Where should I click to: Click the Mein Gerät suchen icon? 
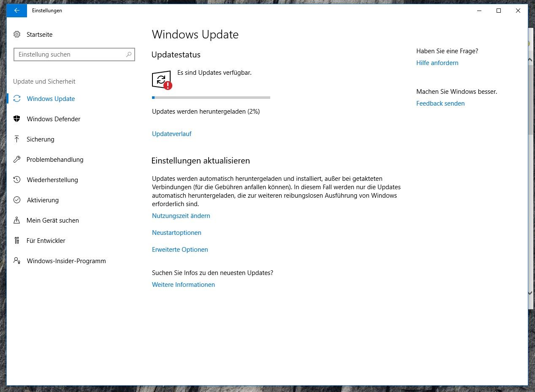point(17,220)
